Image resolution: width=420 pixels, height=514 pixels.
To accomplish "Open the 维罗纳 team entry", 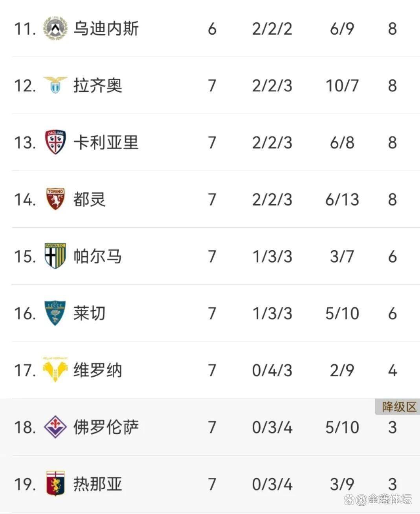I will [x=98, y=370].
